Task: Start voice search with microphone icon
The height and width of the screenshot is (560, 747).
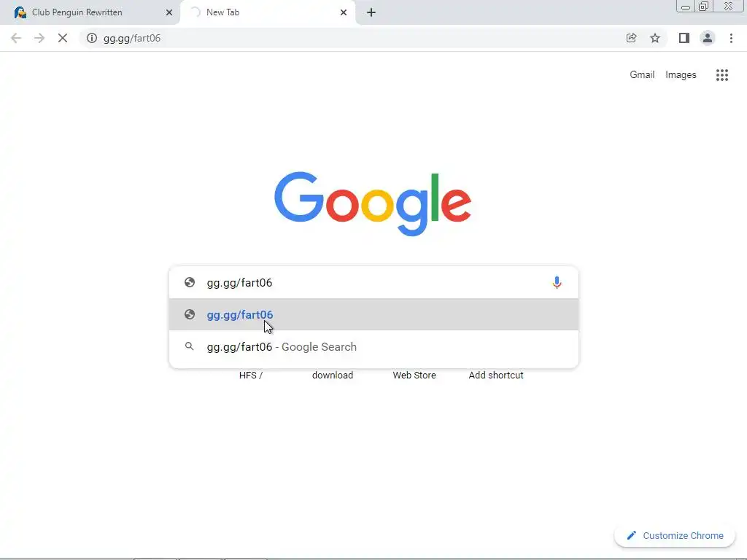Action: [557, 282]
